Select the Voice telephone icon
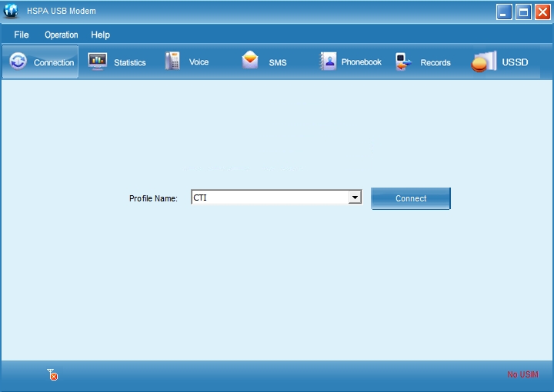554x392 pixels. pyautogui.click(x=172, y=61)
